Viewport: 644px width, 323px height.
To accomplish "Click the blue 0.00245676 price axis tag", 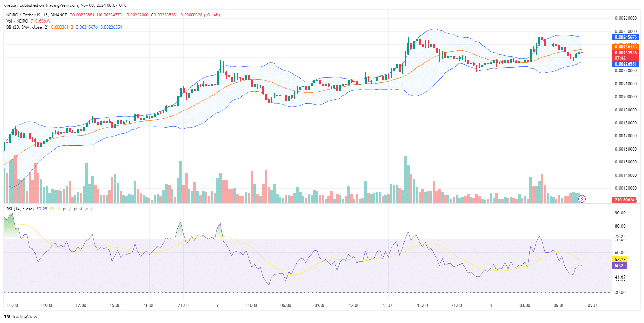I will [x=625, y=37].
